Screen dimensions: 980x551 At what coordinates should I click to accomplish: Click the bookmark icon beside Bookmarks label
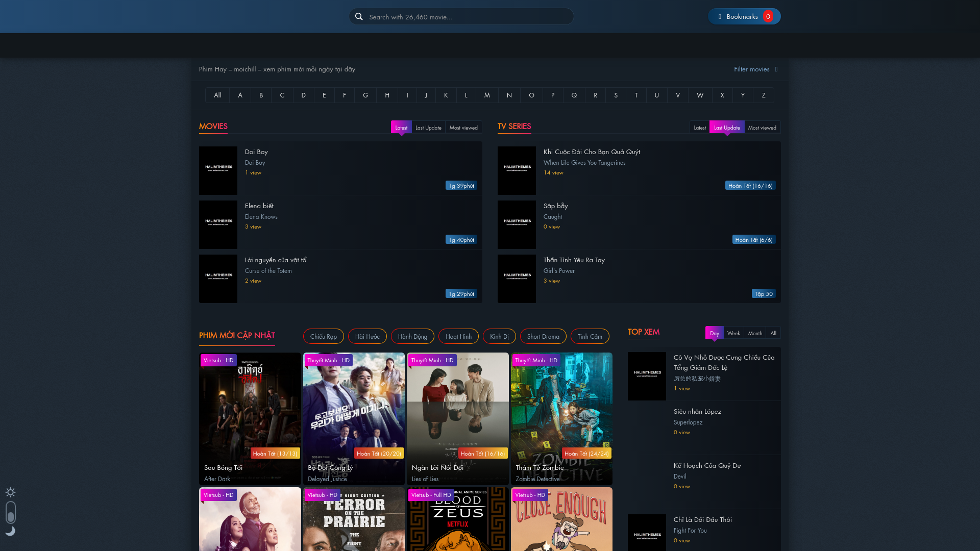coord(720,17)
